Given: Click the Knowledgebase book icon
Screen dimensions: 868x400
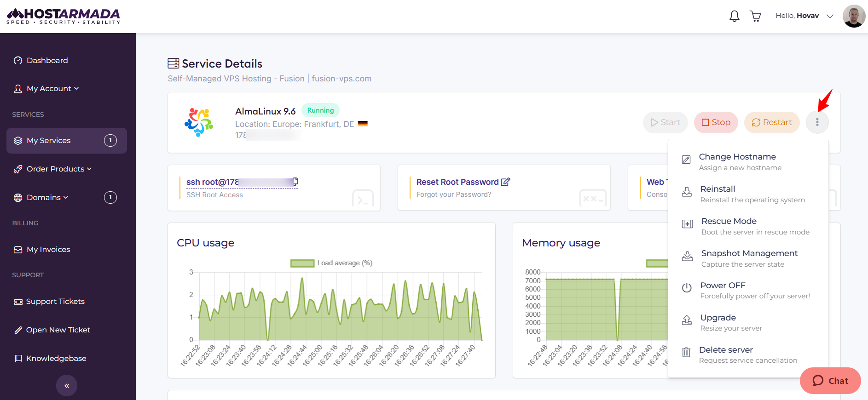Looking at the screenshot, I should (x=18, y=359).
